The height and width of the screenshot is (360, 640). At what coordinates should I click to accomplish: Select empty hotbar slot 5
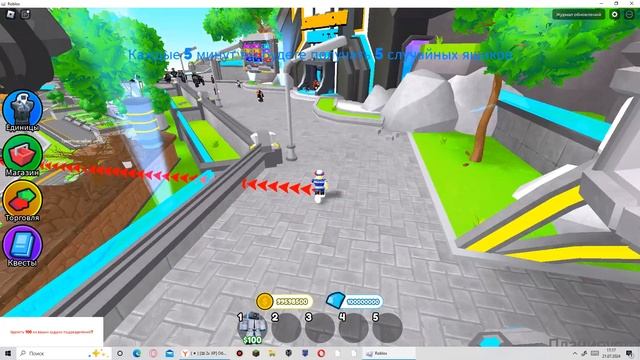tap(387, 328)
